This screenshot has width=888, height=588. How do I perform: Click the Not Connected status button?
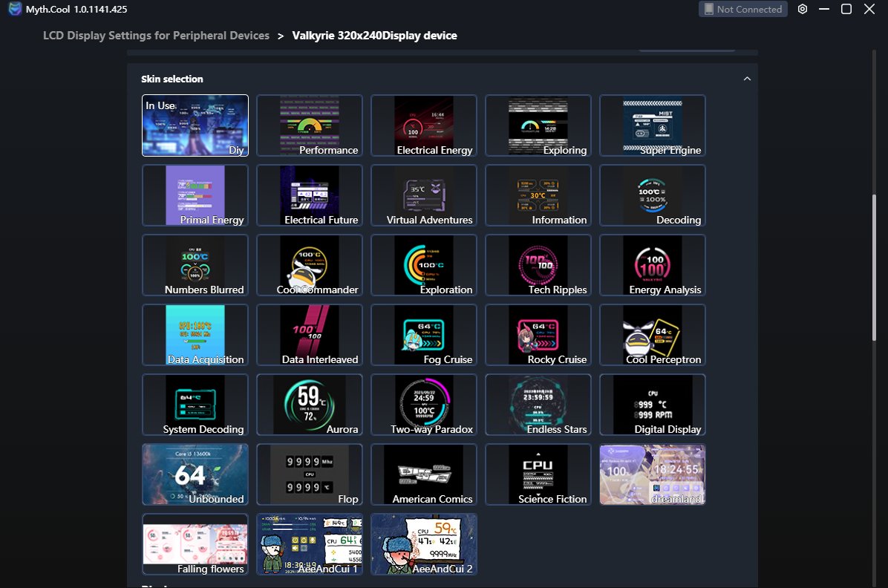(742, 9)
